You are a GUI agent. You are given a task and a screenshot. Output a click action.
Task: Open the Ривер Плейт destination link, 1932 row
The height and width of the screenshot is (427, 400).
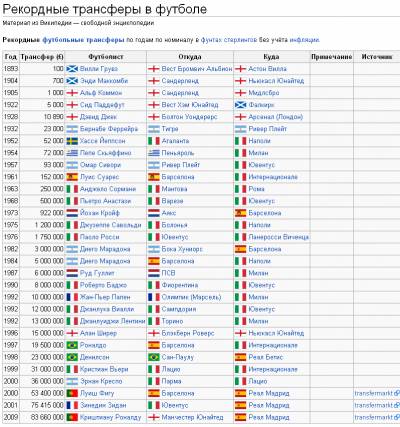pyautogui.click(x=268, y=129)
